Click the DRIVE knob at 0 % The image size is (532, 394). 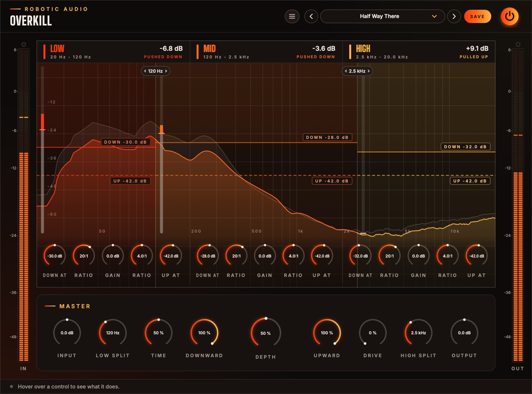click(372, 332)
